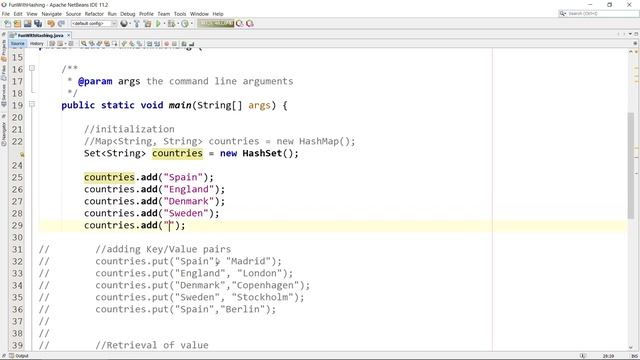Toggle Bookmark icon in editor toolbar

[140, 43]
